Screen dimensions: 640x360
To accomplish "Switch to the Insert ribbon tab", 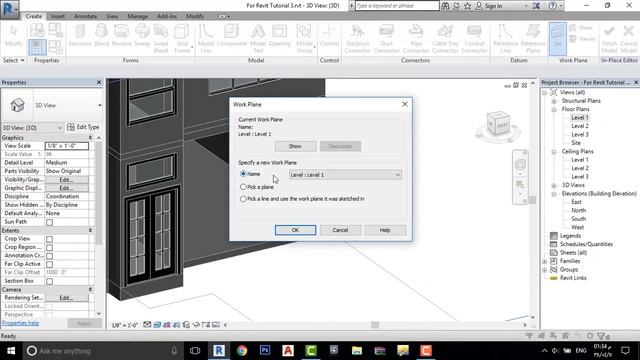I will click(x=58, y=16).
